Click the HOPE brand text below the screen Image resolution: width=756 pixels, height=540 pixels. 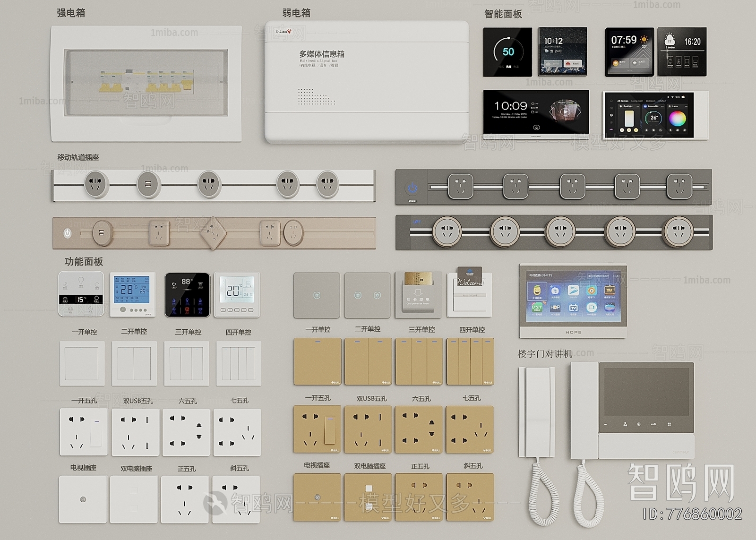(x=573, y=332)
